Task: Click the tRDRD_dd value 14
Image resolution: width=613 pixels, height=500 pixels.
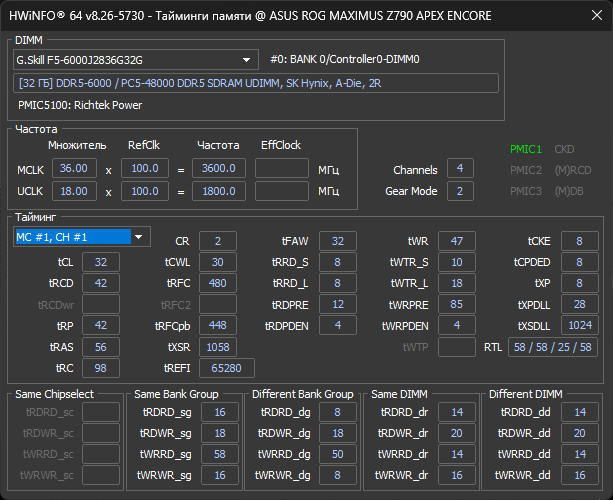Action: point(580,412)
